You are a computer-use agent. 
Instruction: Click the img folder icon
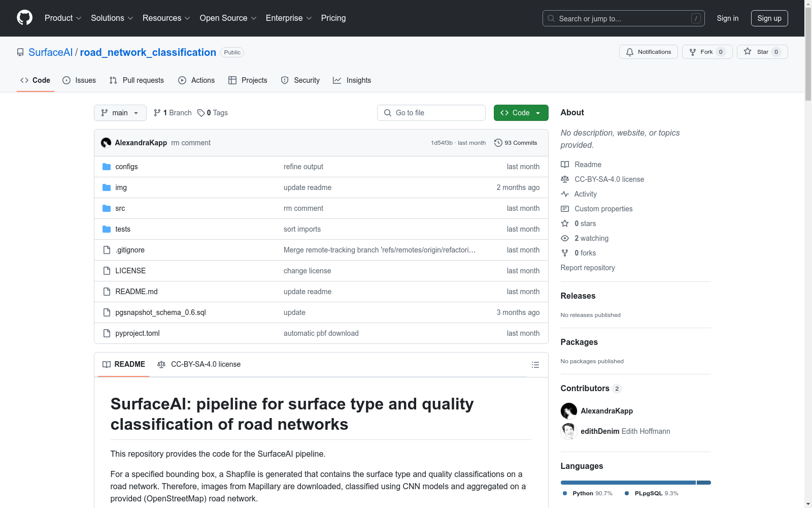tap(107, 187)
